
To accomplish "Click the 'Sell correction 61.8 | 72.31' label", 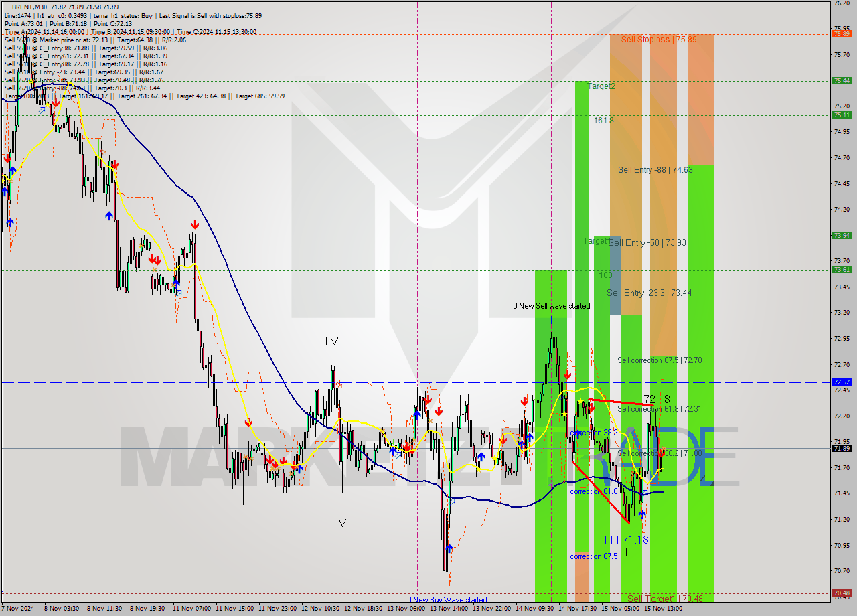I will [x=659, y=409].
